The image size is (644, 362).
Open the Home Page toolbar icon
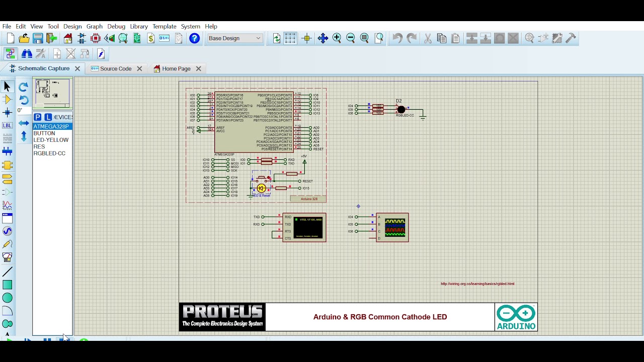68,38
